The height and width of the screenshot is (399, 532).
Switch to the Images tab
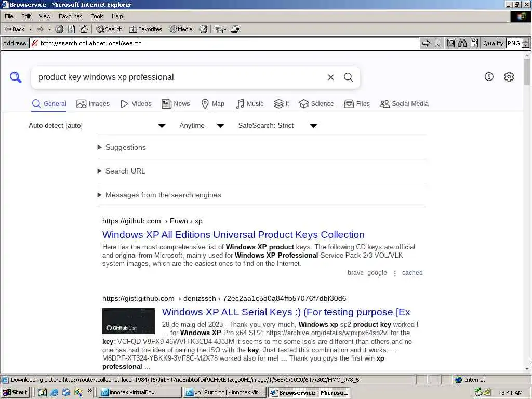(x=93, y=104)
